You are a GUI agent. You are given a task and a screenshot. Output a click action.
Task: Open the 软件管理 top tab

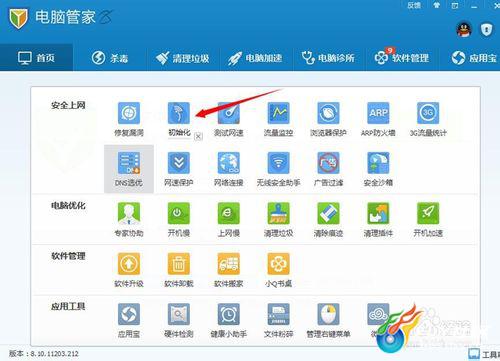402,58
